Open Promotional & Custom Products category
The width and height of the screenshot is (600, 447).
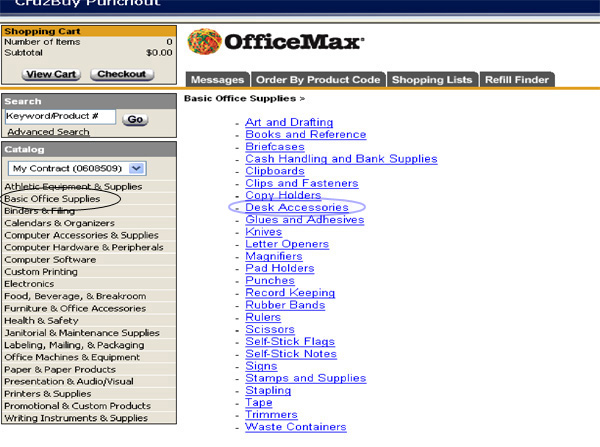click(x=77, y=406)
